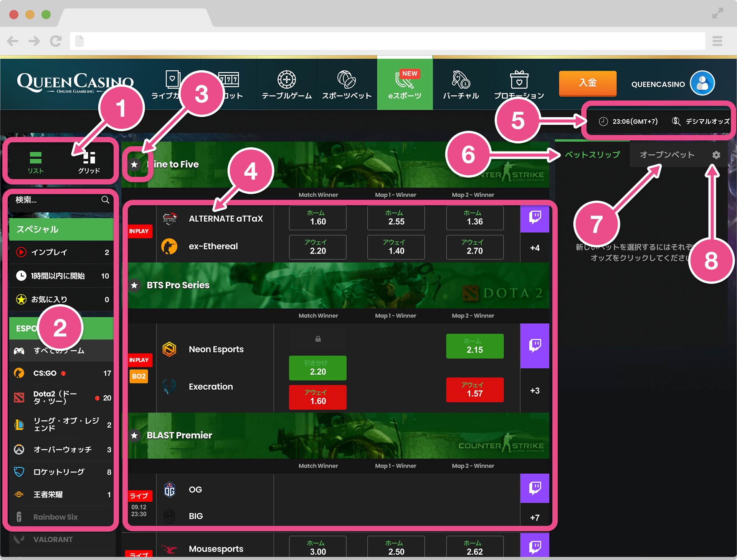This screenshot has height=560, width=737.
Task: Select Neon Esports Map 2 home 2.15
Action: [x=475, y=346]
